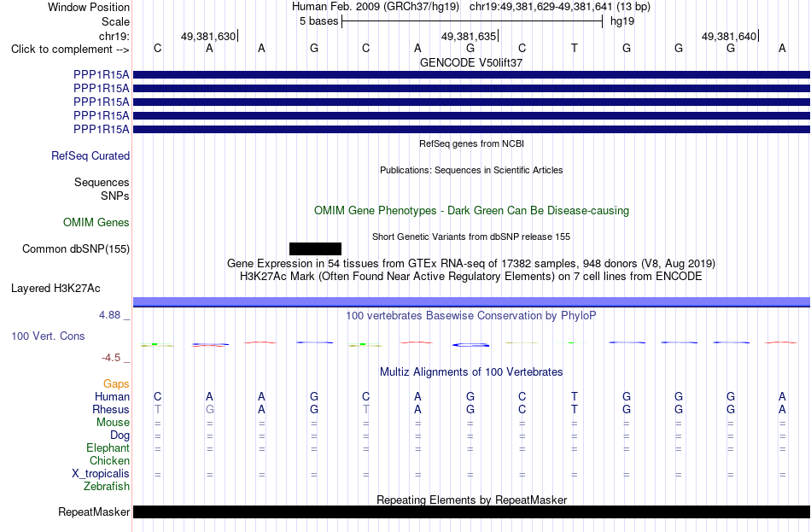This screenshot has height=532, width=811.
Task: Click the light-blue H3K27Ac signal bar
Action: pos(471,302)
